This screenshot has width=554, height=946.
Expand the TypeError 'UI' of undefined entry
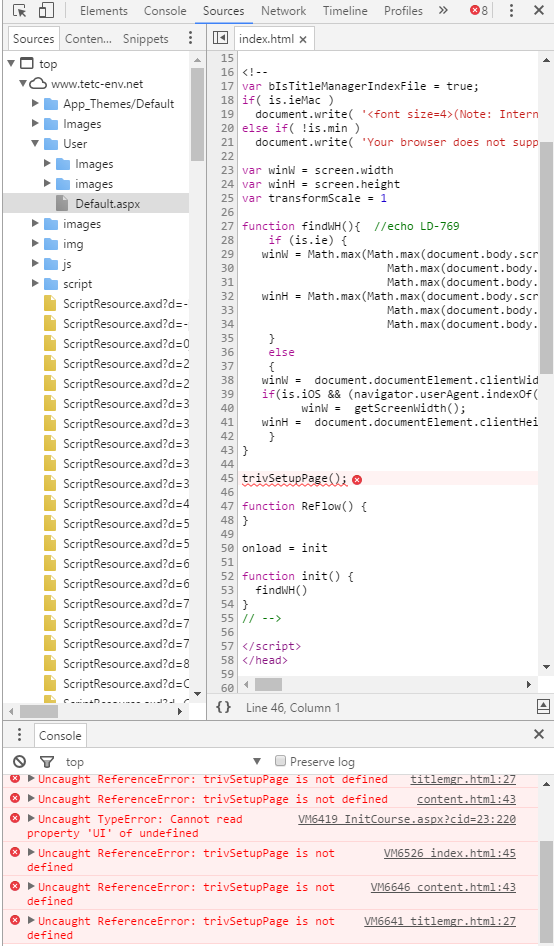coord(31,819)
